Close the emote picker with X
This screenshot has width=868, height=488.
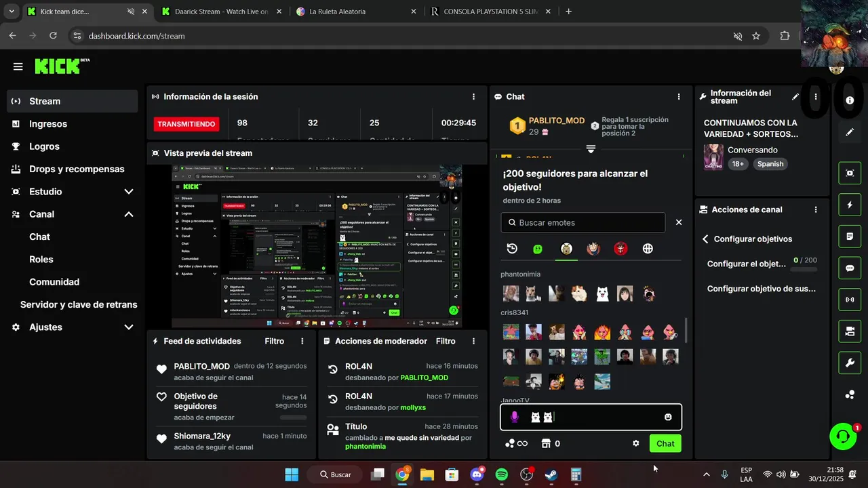[x=679, y=222]
